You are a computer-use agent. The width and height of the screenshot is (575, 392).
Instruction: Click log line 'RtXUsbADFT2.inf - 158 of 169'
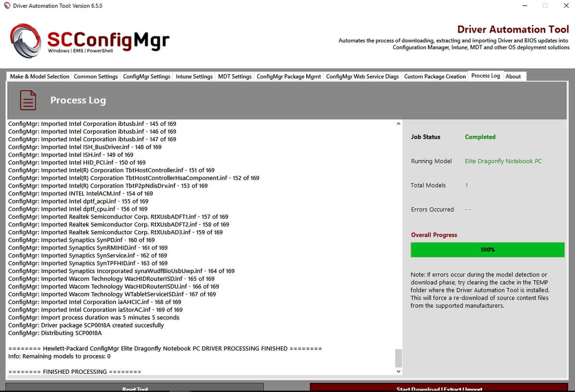tap(118, 224)
